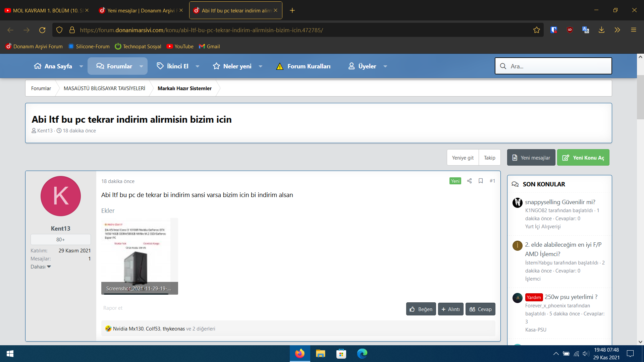Show hidden system tray icons
This screenshot has height=362, width=644.
(556, 354)
